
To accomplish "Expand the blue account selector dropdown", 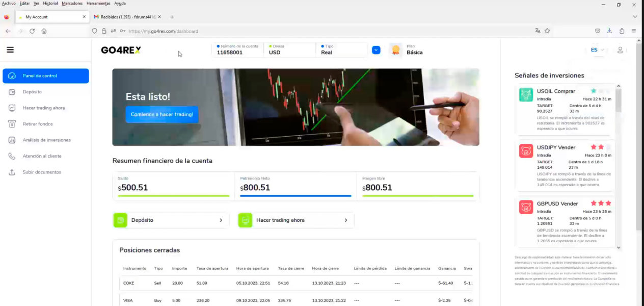I will click(x=376, y=50).
